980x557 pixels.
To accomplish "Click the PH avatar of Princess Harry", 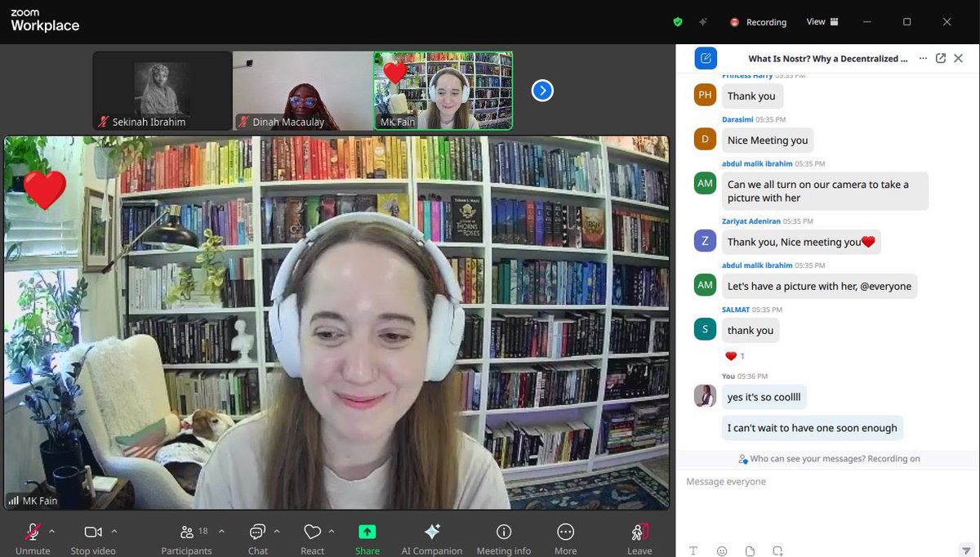I will point(705,96).
